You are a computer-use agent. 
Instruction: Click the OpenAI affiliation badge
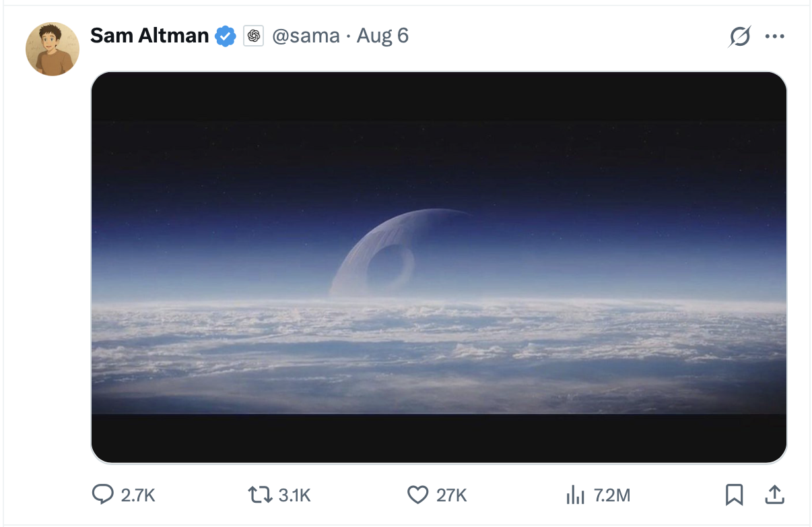253,36
